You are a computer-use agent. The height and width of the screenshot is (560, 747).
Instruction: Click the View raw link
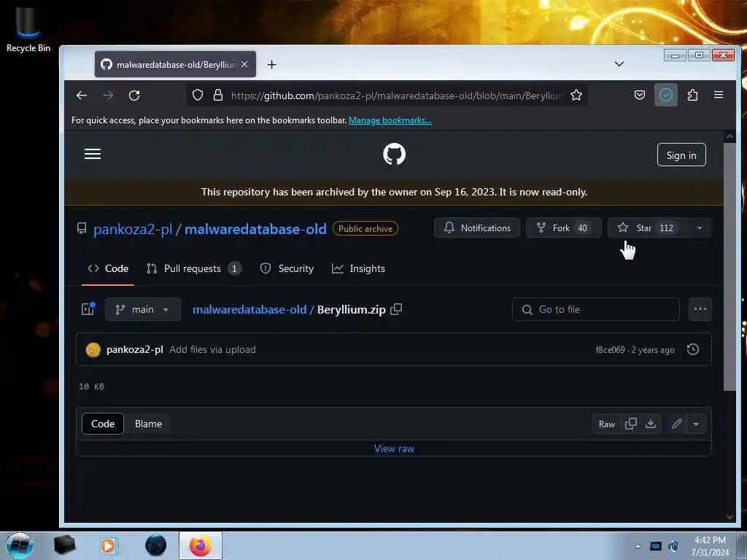point(394,448)
